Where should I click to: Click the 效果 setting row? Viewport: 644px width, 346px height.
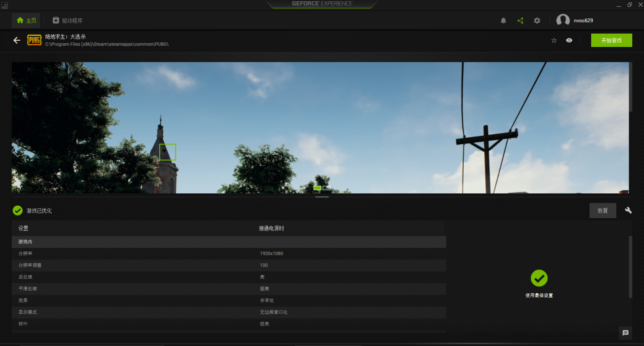coord(229,301)
